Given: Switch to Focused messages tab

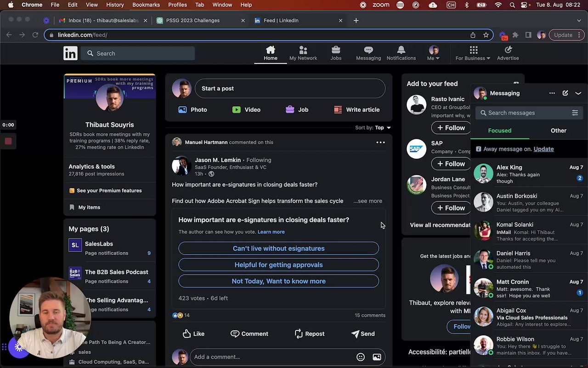Looking at the screenshot, I should coord(500,131).
